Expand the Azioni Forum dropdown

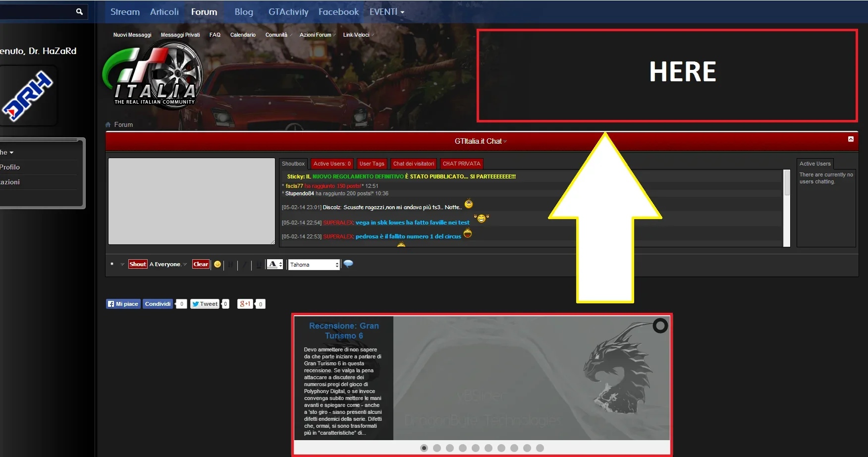[x=318, y=35]
